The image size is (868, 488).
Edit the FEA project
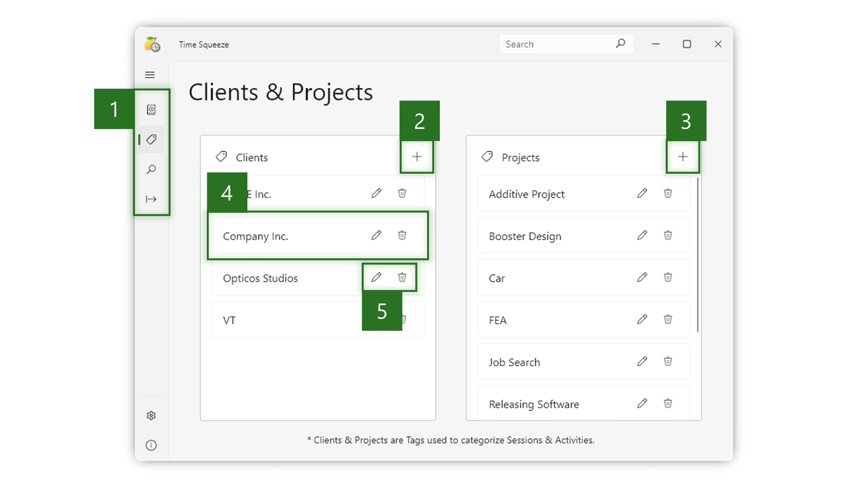coord(642,319)
